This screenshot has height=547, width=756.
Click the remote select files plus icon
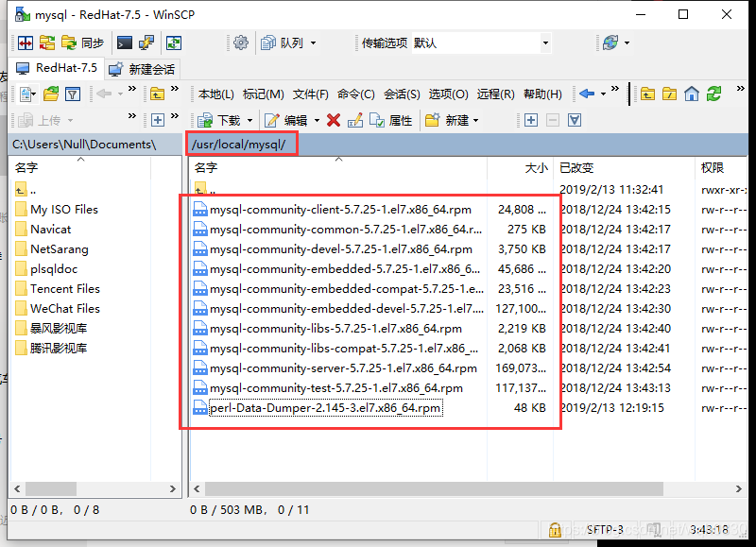(531, 120)
